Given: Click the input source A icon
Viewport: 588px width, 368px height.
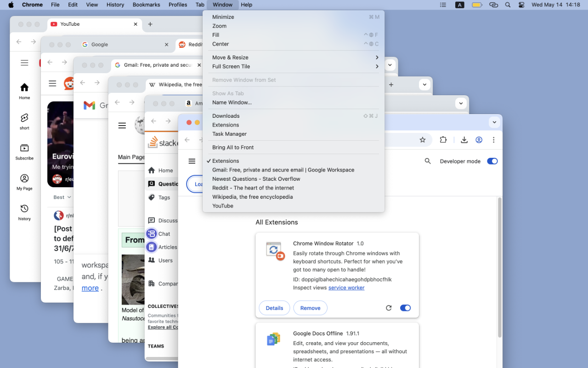Looking at the screenshot, I should click(x=459, y=5).
